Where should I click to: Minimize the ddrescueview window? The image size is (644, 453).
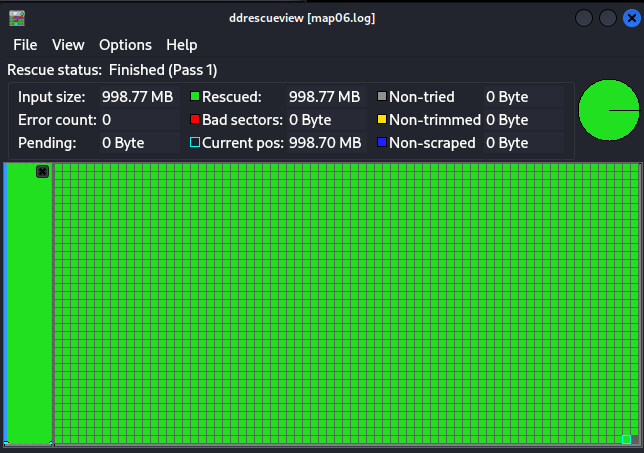[584, 18]
